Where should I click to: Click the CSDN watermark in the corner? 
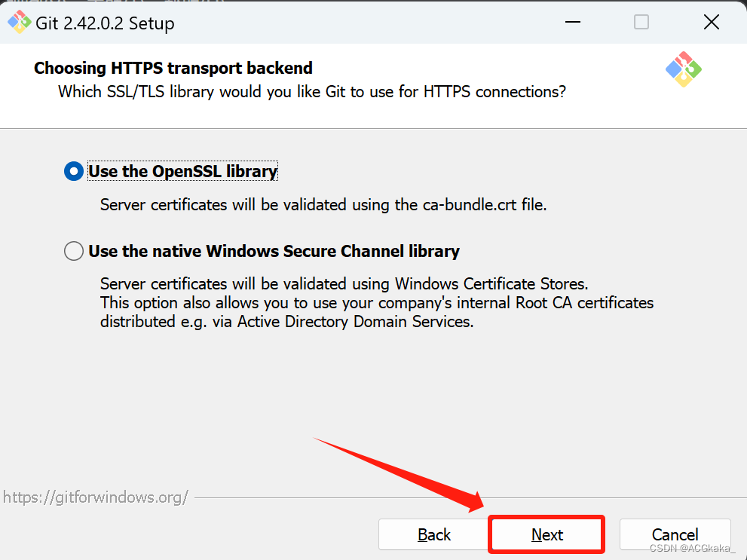(692, 549)
